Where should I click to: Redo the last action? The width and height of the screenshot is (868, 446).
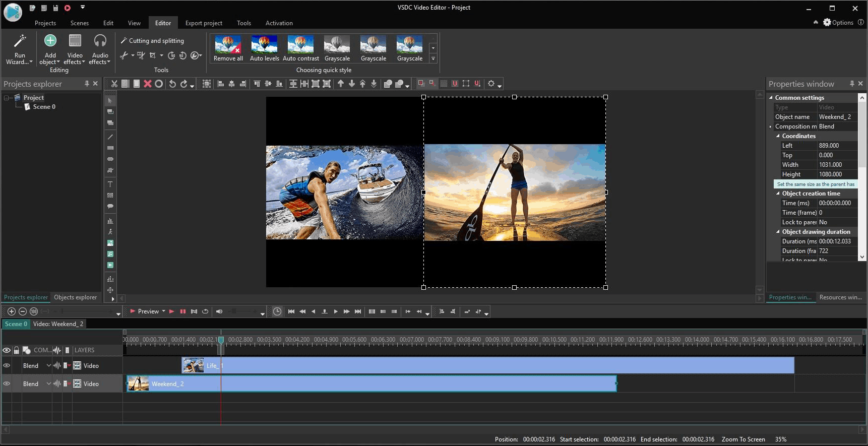(184, 84)
